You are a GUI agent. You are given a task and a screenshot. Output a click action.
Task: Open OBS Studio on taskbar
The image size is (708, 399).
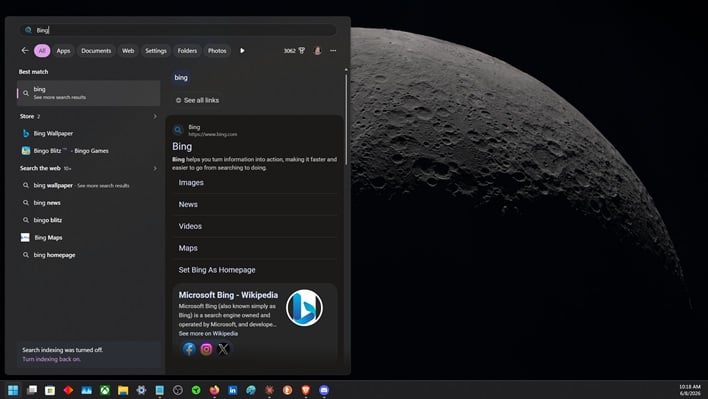(x=178, y=390)
